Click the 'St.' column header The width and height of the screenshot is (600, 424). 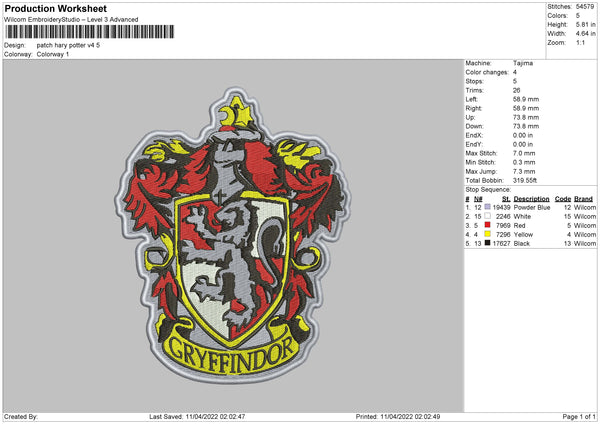coord(506,199)
